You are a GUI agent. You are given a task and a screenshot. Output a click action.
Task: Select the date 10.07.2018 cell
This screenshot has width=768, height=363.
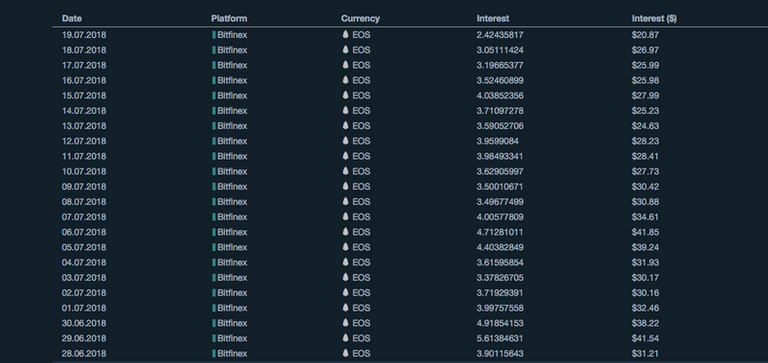tap(84, 171)
